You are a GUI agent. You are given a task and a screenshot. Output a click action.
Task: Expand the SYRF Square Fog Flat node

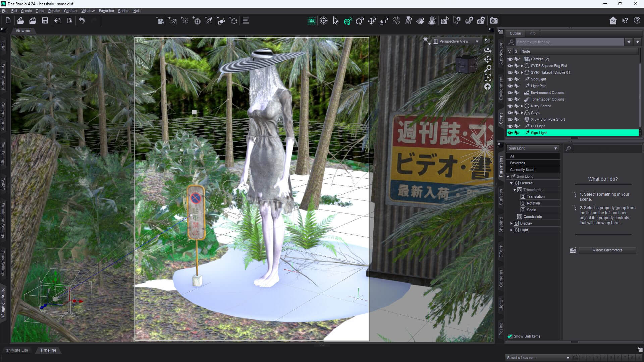pyautogui.click(x=522, y=66)
